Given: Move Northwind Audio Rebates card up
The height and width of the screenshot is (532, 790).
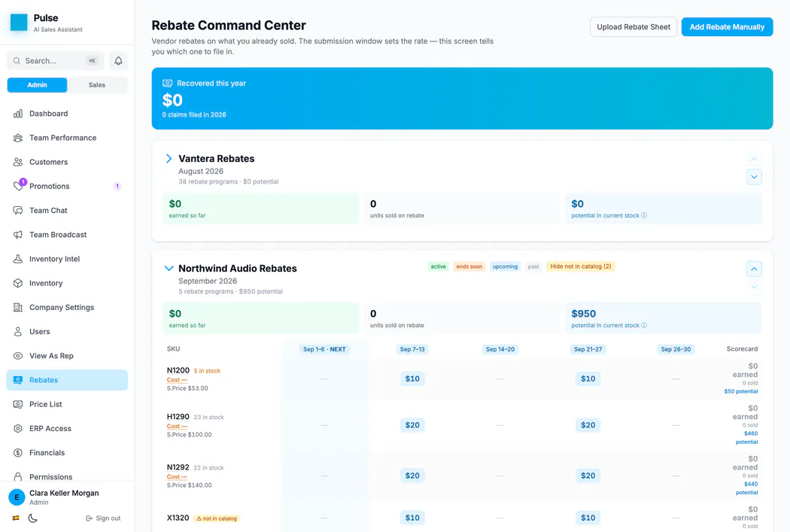Looking at the screenshot, I should (x=754, y=269).
